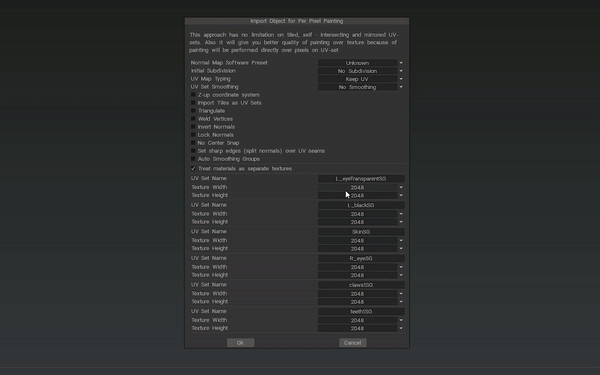Cancel the import dialog

coord(352,343)
